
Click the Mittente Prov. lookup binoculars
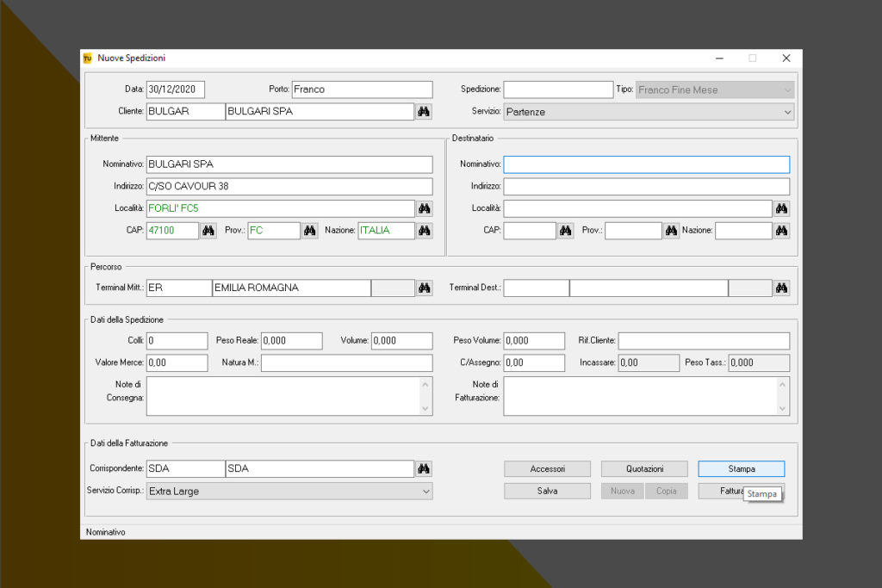pyautogui.click(x=310, y=231)
